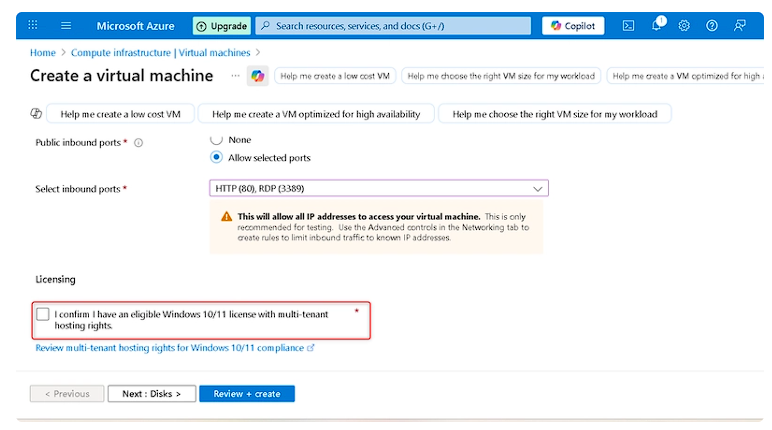Select Allow selected ports radio button
The height and width of the screenshot is (430, 772).
(x=216, y=158)
